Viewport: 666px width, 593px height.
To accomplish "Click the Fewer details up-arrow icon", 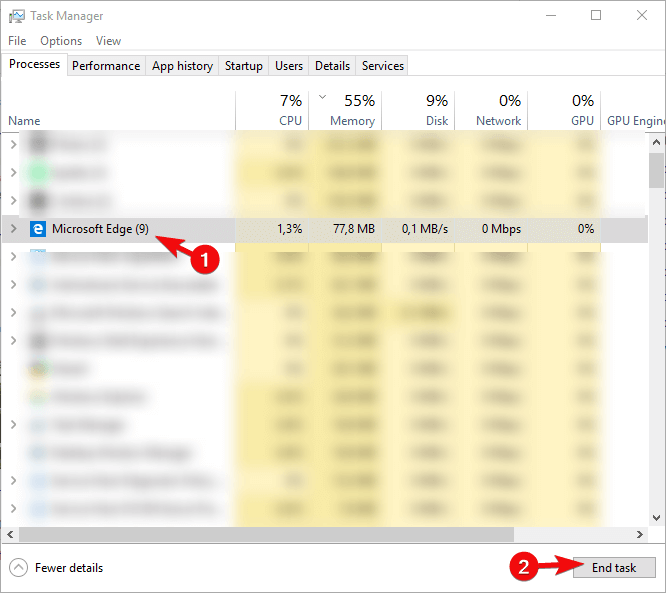I will click(18, 568).
